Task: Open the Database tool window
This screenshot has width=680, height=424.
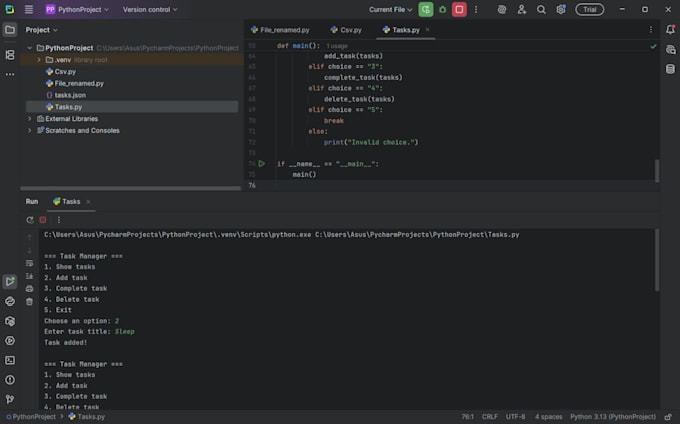Action: (x=670, y=69)
